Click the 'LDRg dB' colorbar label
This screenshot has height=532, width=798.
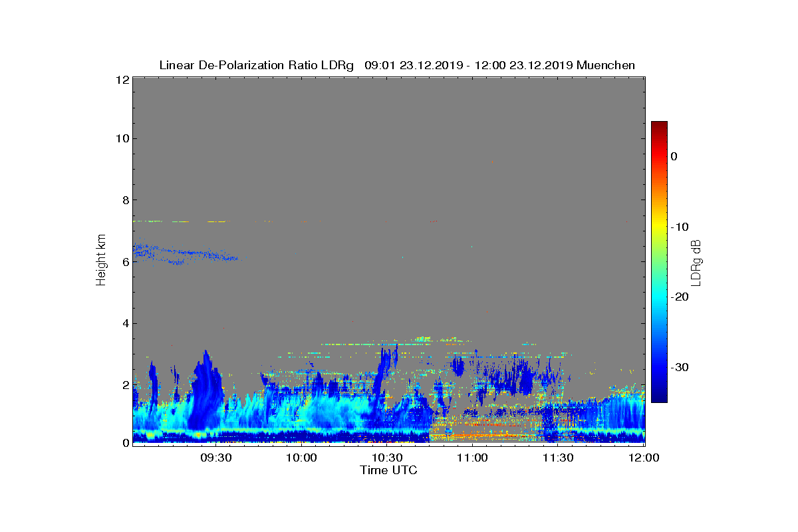(x=696, y=263)
